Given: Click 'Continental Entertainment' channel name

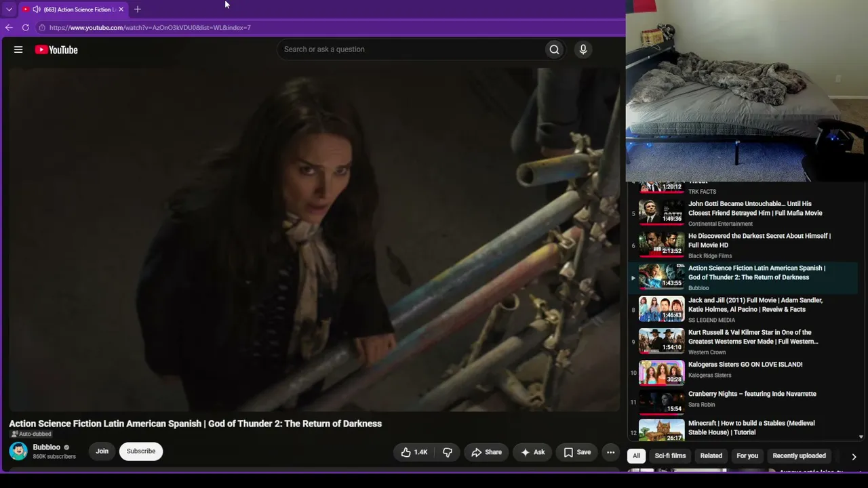Looking at the screenshot, I should click(720, 224).
